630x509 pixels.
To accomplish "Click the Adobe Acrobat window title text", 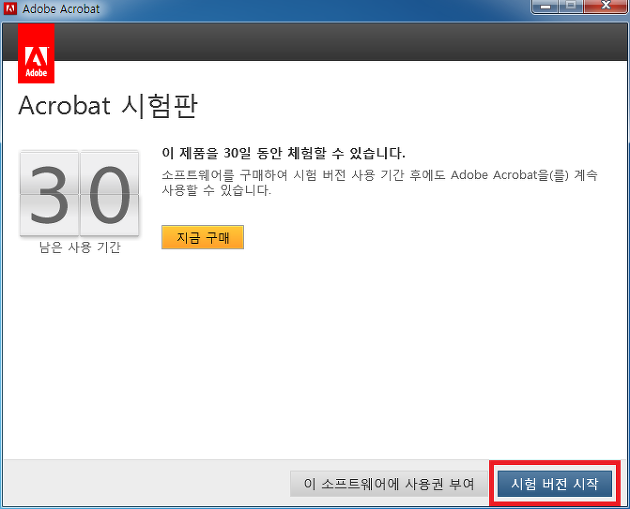I will (x=61, y=9).
